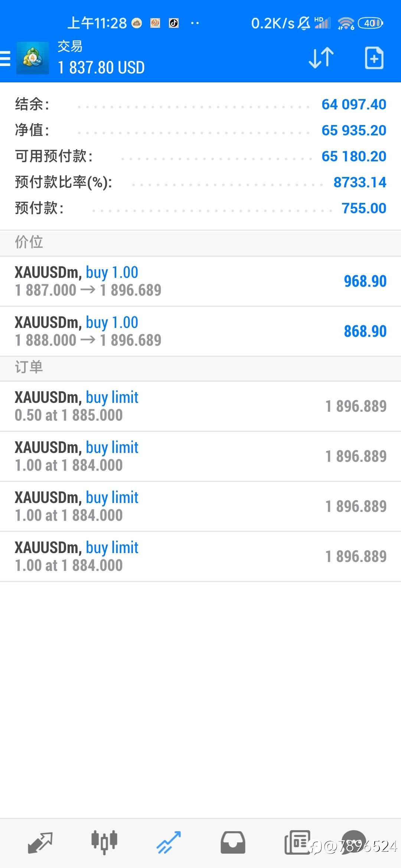401x868 pixels.
Task: Create a new order with plus-document icon
Action: 374,58
